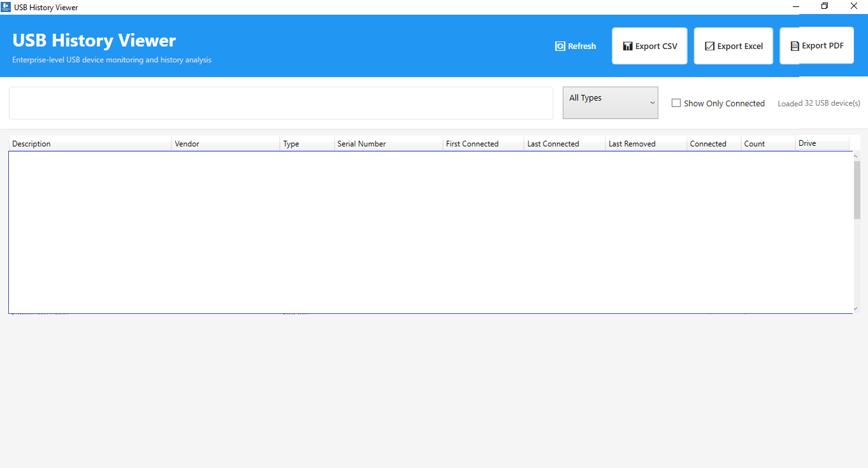The height and width of the screenshot is (468, 868).
Task: Click the Refresh circular-arrow icon
Action: (559, 46)
